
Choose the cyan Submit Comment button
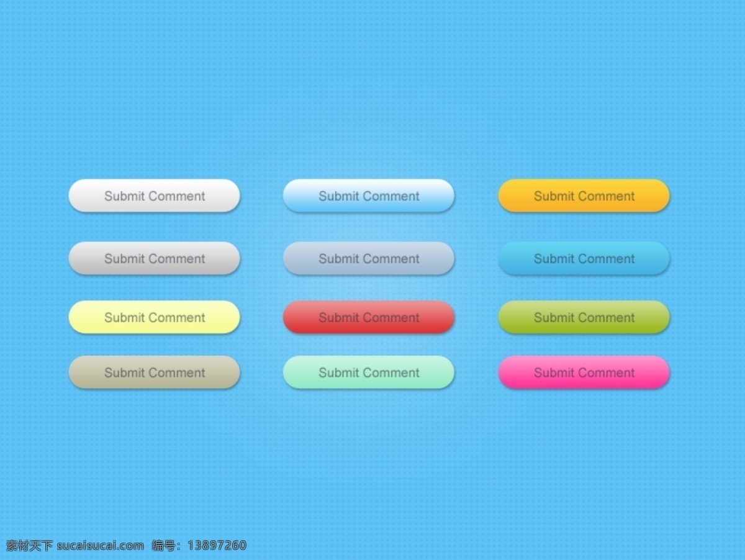pos(584,258)
